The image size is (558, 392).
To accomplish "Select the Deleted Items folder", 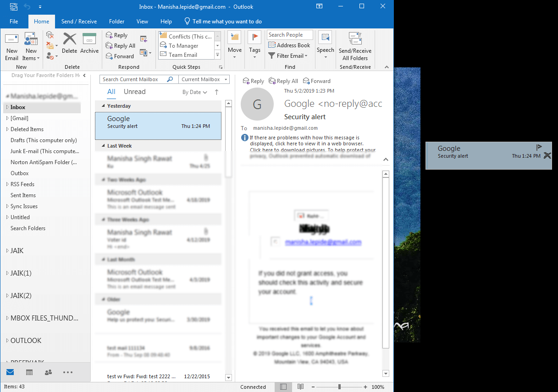I will coord(27,129).
